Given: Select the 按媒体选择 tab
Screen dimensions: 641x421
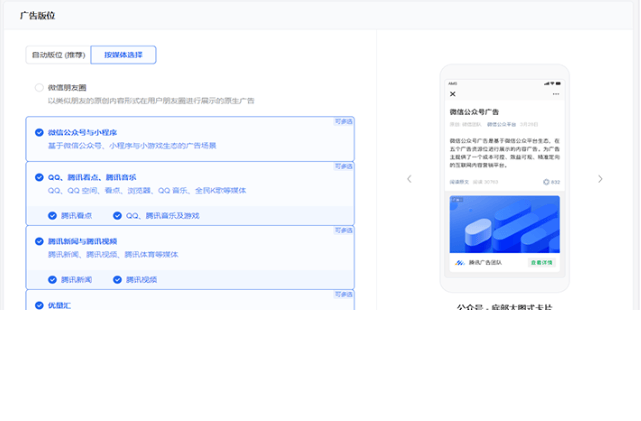Looking at the screenshot, I should pyautogui.click(x=123, y=55).
